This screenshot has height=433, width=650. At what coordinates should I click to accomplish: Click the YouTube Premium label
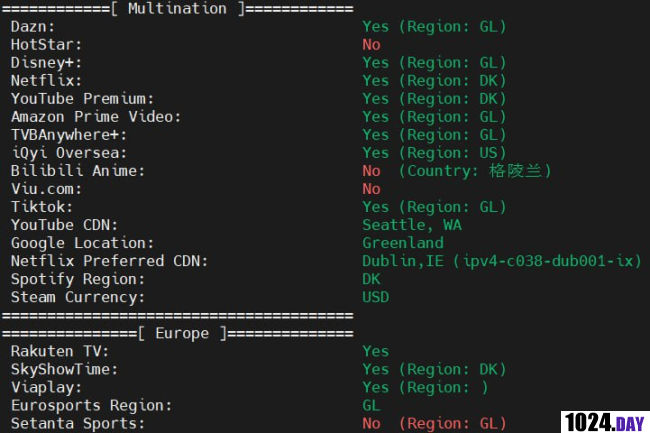[x=82, y=99]
